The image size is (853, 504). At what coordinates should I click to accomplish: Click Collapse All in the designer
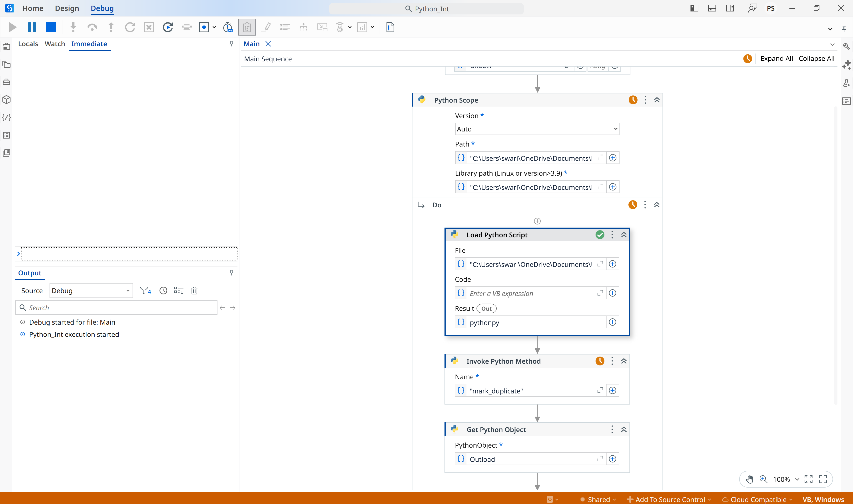816,58
